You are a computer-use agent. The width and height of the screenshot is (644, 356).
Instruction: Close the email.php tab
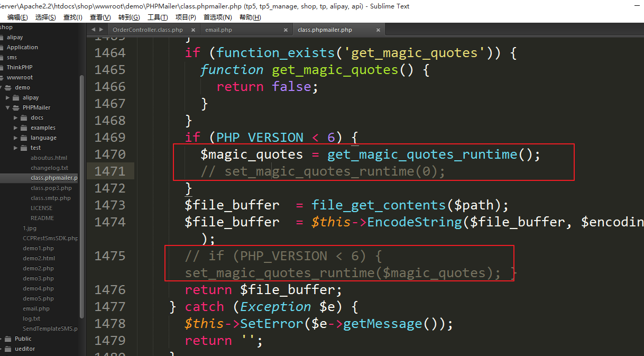tap(286, 30)
